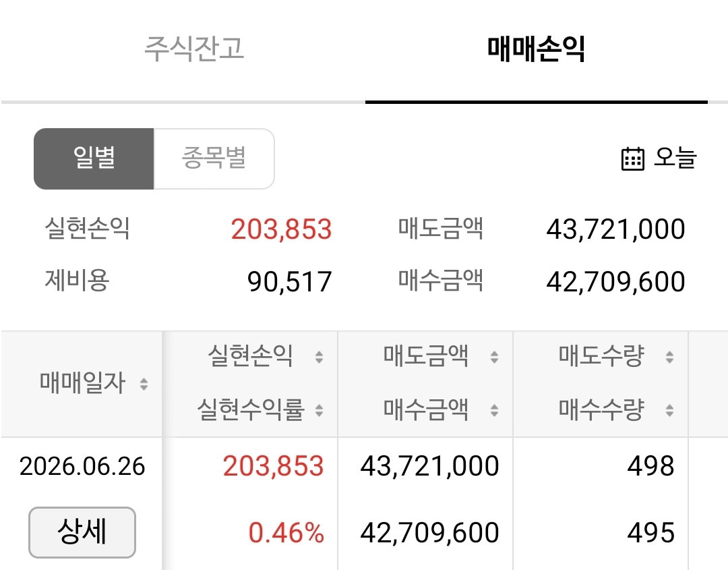Click the 실현수익률 column header label
Screen dimensions: 728x570
pyautogui.click(x=251, y=409)
